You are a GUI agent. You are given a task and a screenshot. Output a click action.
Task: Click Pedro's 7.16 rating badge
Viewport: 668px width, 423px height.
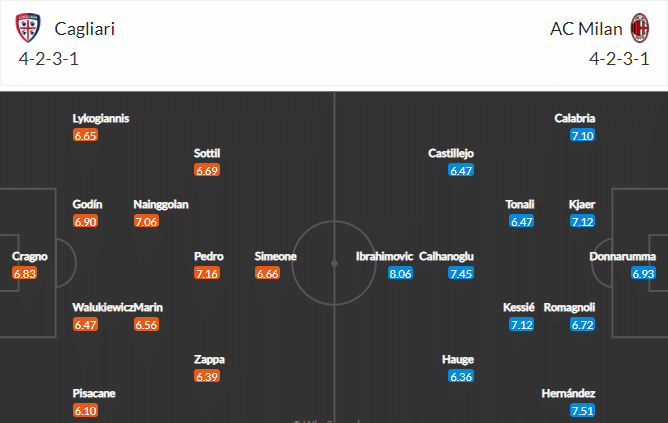point(207,273)
